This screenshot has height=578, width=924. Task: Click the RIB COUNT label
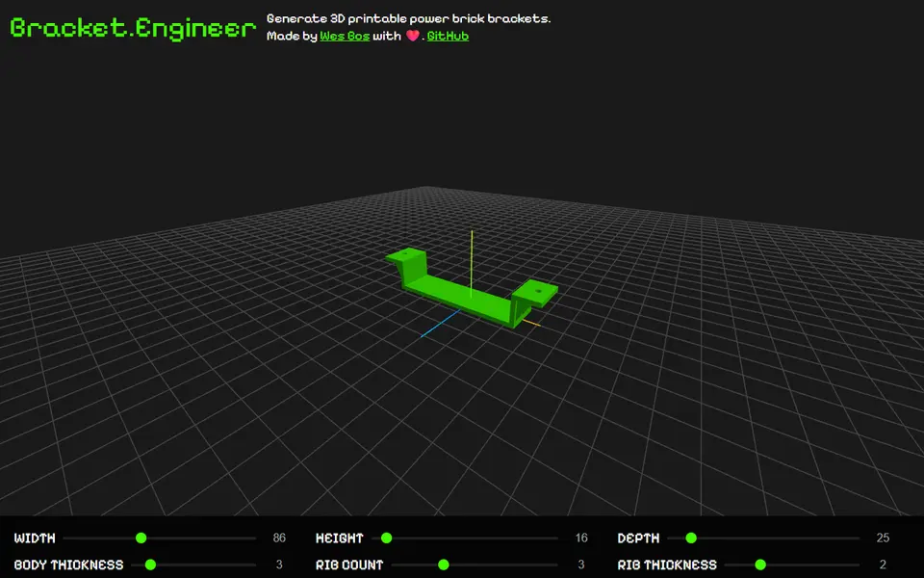[349, 565]
